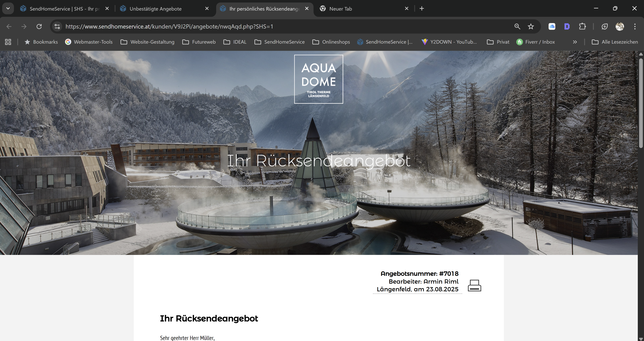Screen dimensions: 644x341
Task: Close the Unbestätigte Angebote tab
Action: click(207, 9)
